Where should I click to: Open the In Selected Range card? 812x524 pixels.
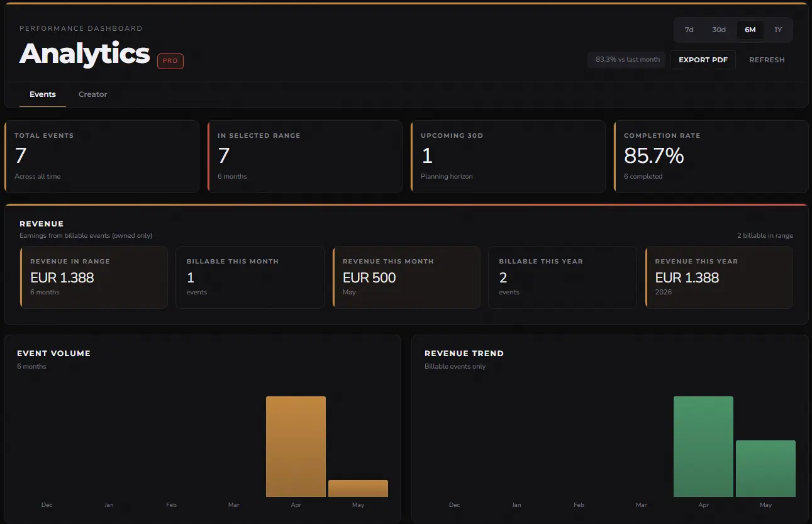[x=304, y=156]
